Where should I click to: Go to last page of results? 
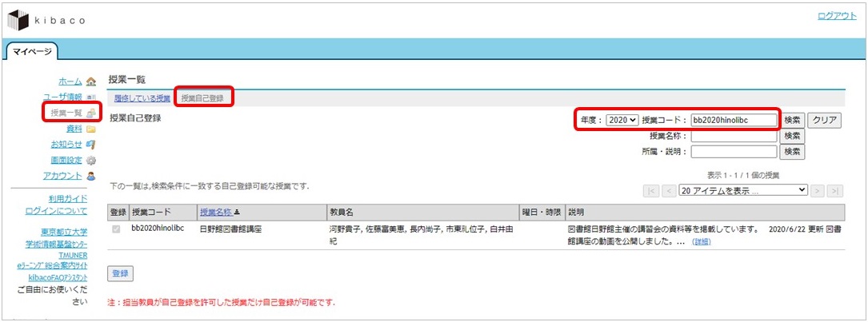pos(835,190)
